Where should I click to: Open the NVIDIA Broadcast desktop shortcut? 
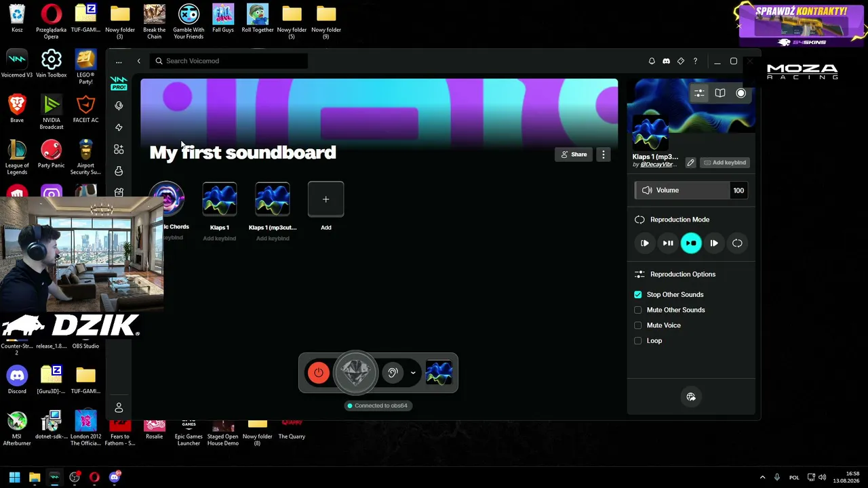pyautogui.click(x=52, y=112)
